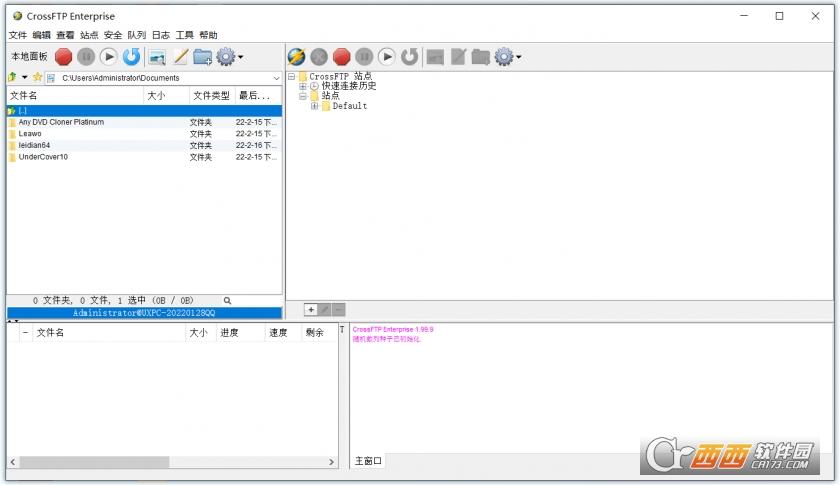This screenshot has width=840, height=485.
Task: Open the 队列 menu
Action: [x=137, y=35]
